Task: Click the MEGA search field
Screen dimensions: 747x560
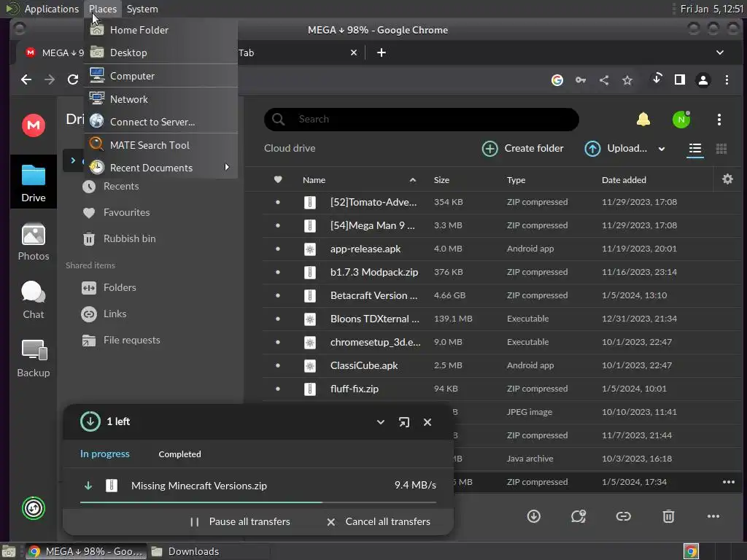Action: pyautogui.click(x=421, y=119)
